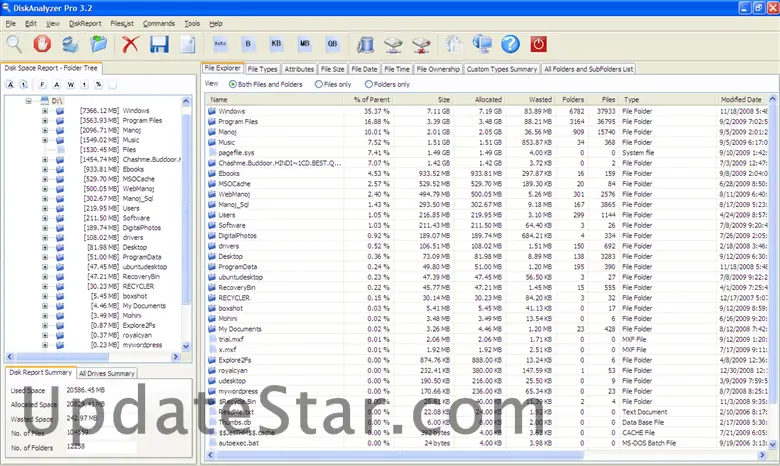This screenshot has width=780, height=466.
Task: Sort by the Allocated column header
Action: point(479,99)
